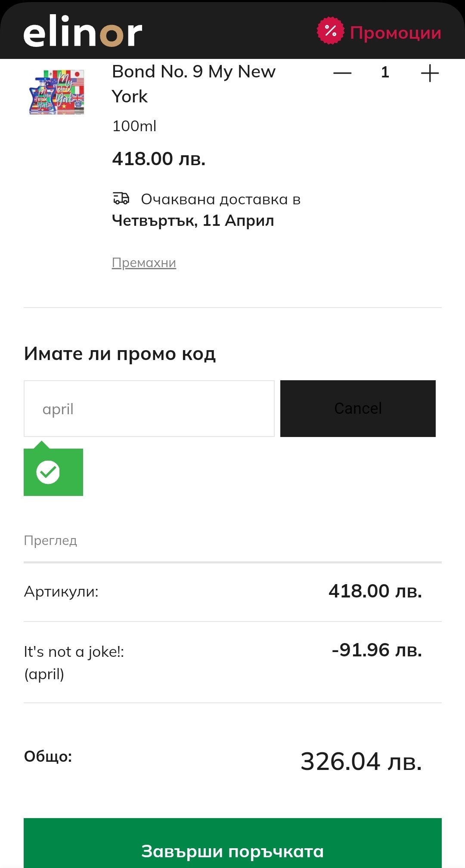Click the red percent promotions badge
This screenshot has height=868, width=465.
(330, 31)
